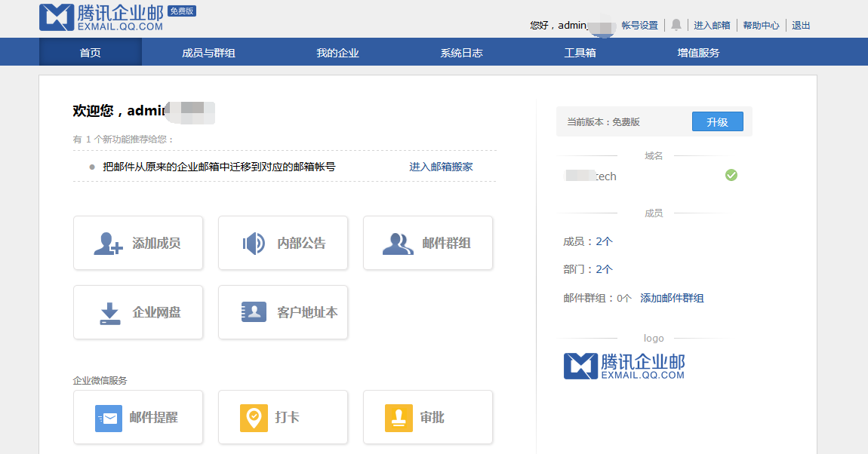868x454 pixels.
Task: Switch to 成员与群组 tab
Action: (x=208, y=53)
